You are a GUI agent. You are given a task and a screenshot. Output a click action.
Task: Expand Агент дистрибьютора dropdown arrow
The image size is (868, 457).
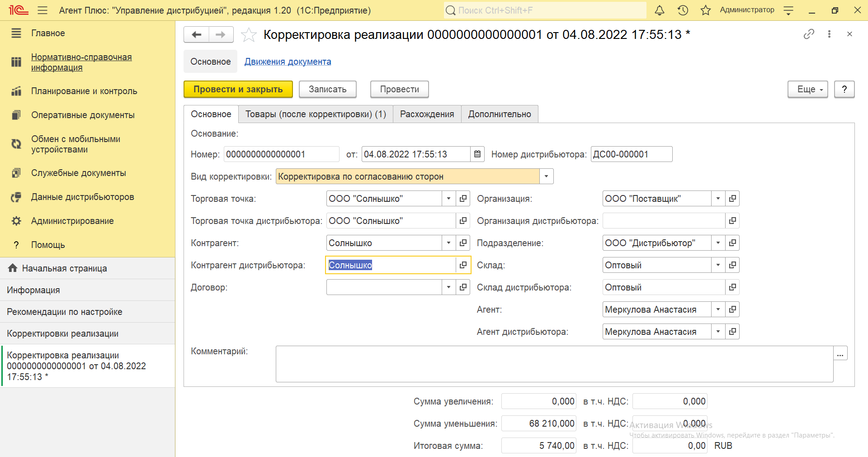[718, 332]
